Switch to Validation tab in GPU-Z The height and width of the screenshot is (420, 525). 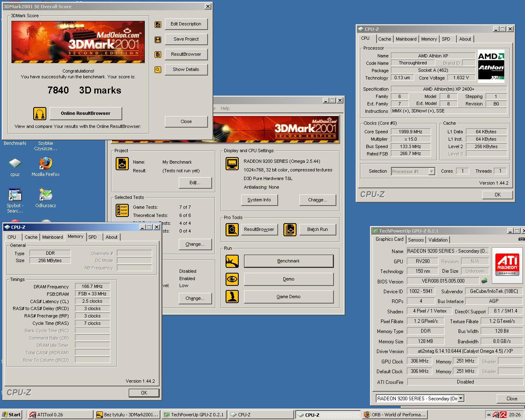(x=438, y=240)
